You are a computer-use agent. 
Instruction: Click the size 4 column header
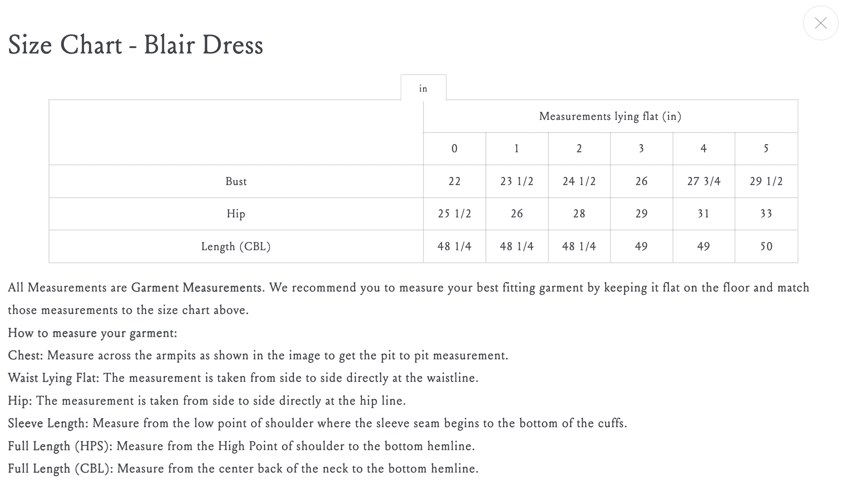[x=704, y=149]
